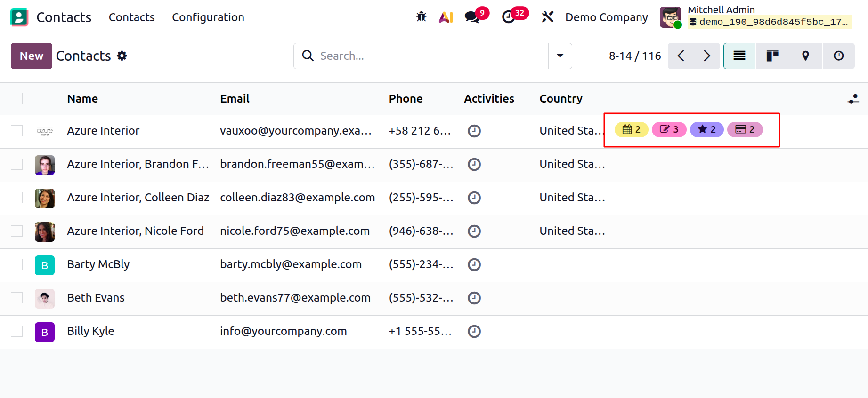Create a New contact

pos(32,56)
